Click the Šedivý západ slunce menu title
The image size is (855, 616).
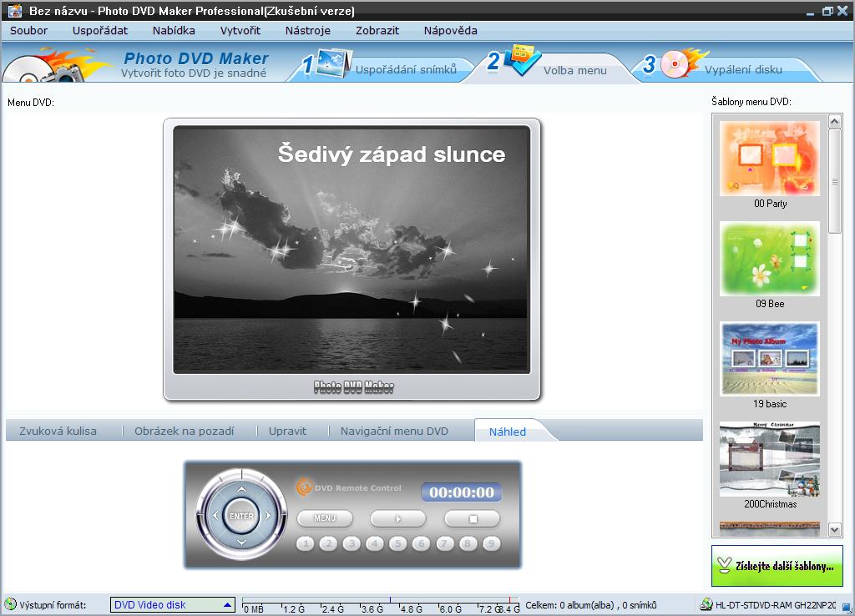click(x=392, y=154)
